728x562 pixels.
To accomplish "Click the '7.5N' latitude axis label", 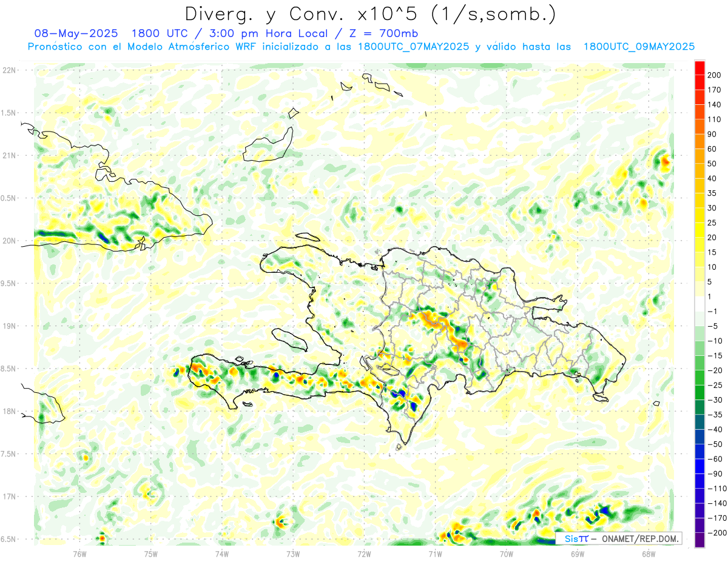I will tap(8, 454).
